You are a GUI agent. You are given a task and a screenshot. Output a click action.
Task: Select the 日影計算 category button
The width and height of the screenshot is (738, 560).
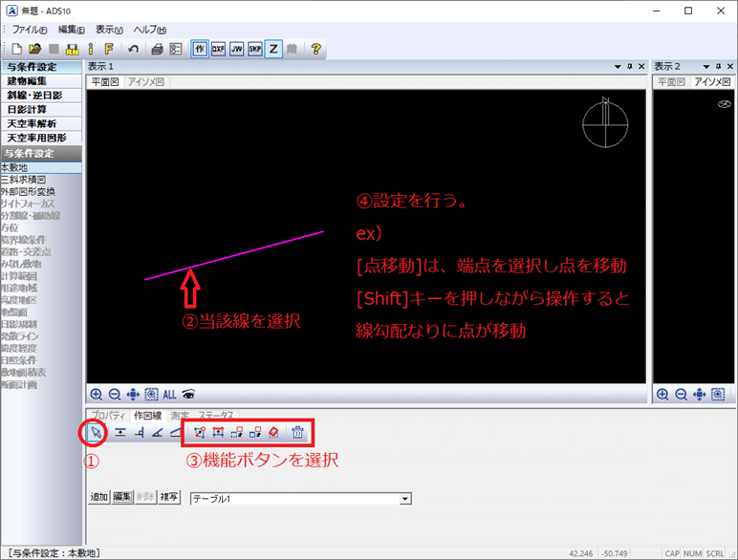[41, 109]
